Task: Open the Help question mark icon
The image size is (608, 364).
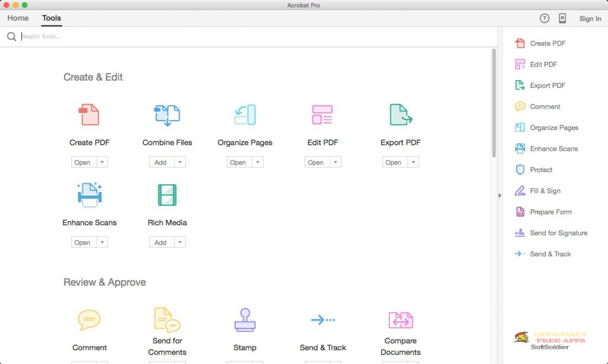Action: (544, 18)
